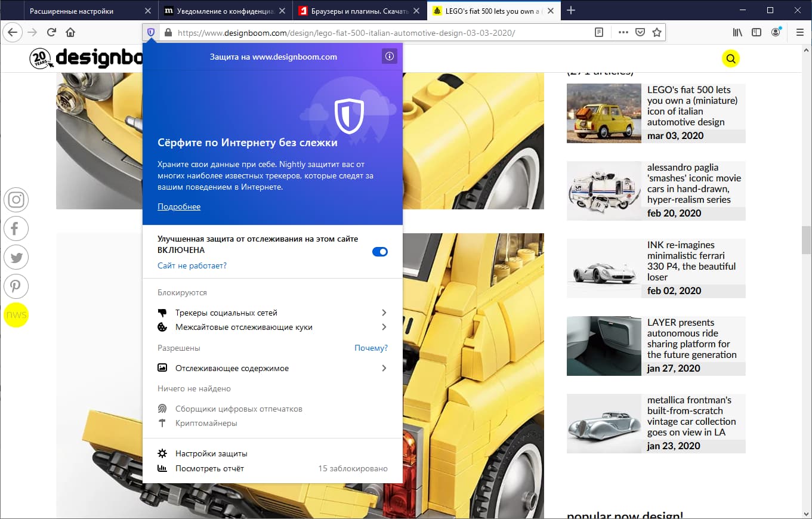812x519 pixels.
Task: Open Instagram from the left sidebar
Action: tap(16, 200)
